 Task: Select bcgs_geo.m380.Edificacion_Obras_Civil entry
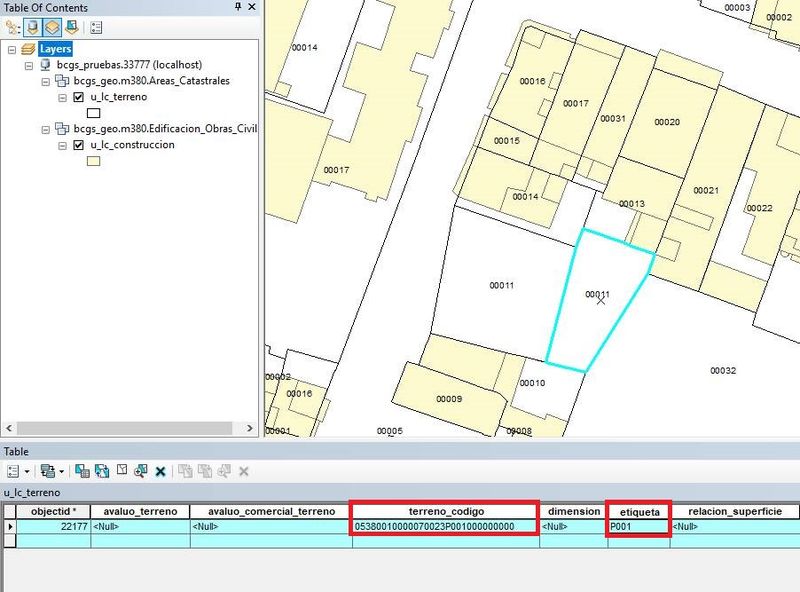pos(165,129)
